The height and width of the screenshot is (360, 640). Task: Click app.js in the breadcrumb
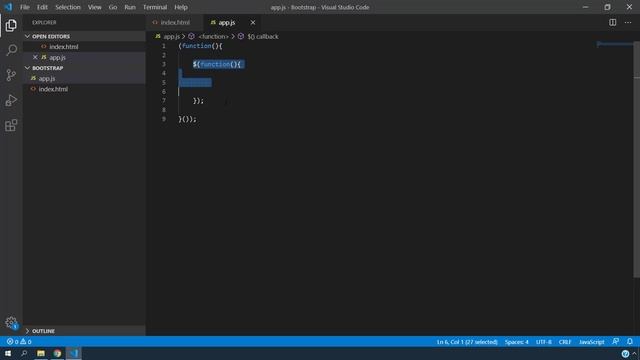[171, 36]
